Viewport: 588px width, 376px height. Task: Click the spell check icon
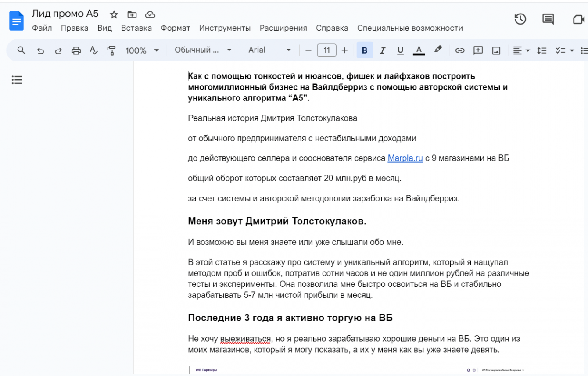93,50
